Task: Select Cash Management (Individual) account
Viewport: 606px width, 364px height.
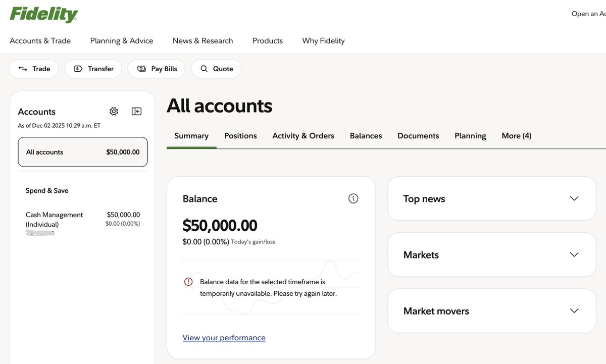Action: (83, 223)
